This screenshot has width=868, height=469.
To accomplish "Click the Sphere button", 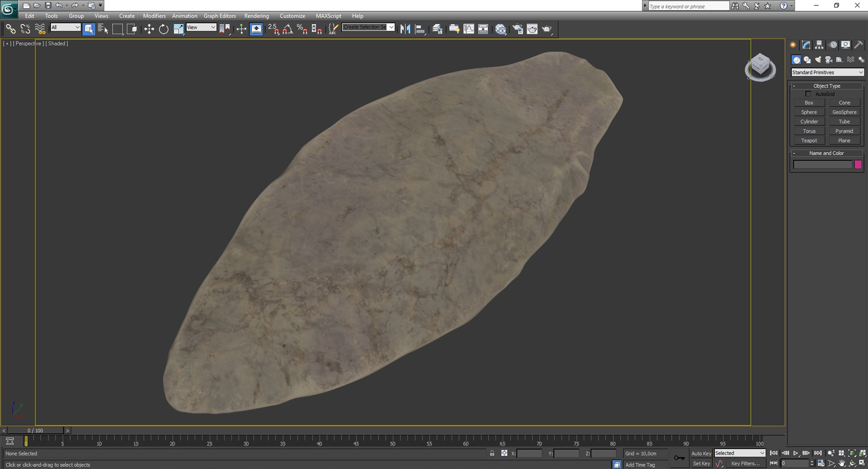I will tap(809, 112).
